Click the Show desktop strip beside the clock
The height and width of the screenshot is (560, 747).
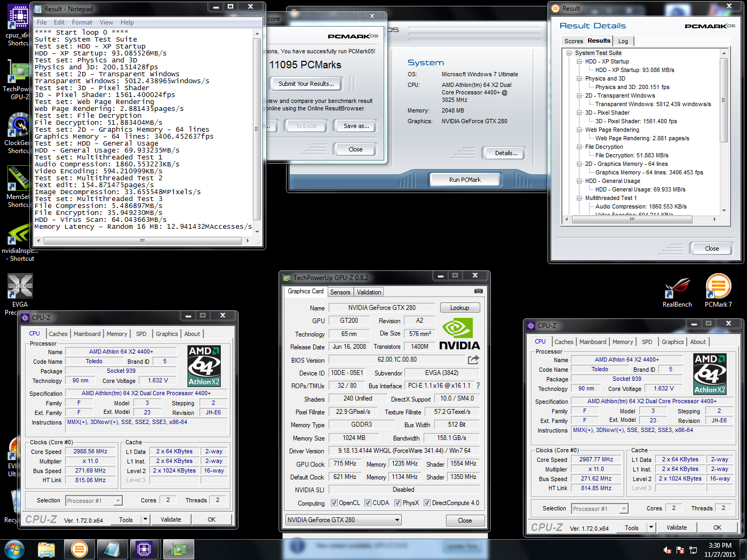[743, 550]
